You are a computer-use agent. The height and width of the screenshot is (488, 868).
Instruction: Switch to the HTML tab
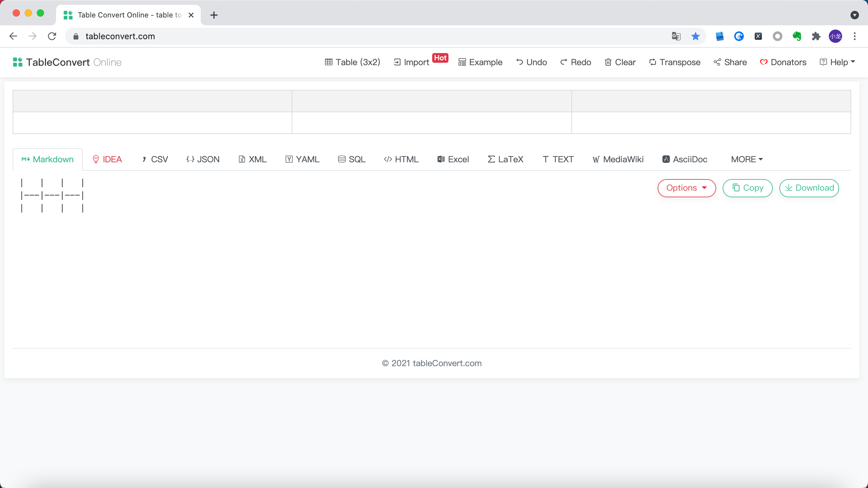[401, 159]
